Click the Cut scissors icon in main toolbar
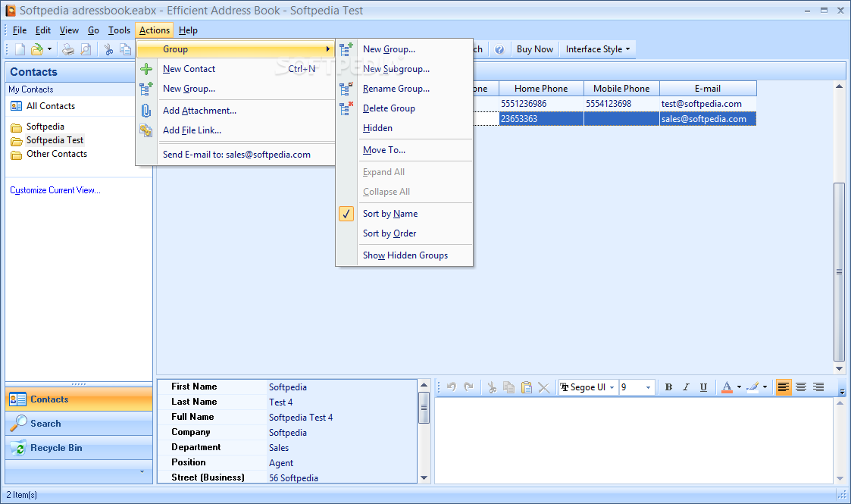Image resolution: width=851 pixels, height=504 pixels. tap(108, 49)
